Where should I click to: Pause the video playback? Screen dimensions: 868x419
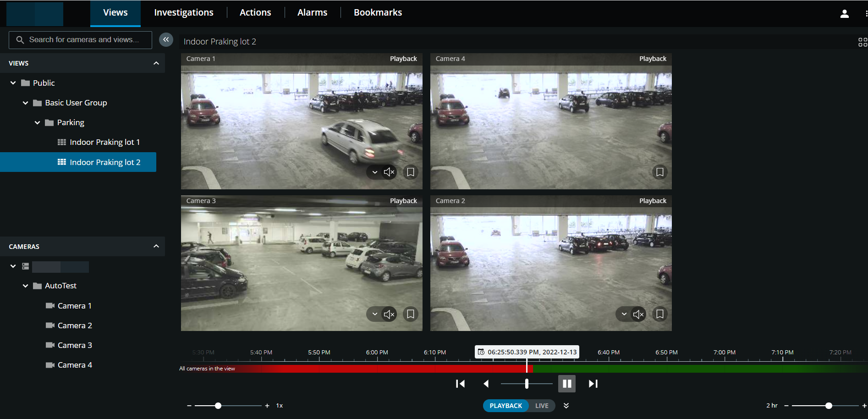coord(566,383)
